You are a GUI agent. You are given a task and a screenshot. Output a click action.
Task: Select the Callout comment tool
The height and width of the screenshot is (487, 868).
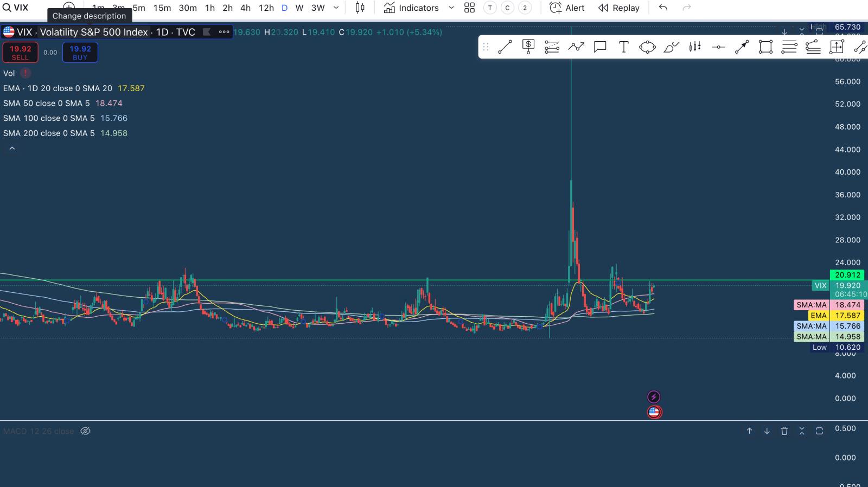600,47
